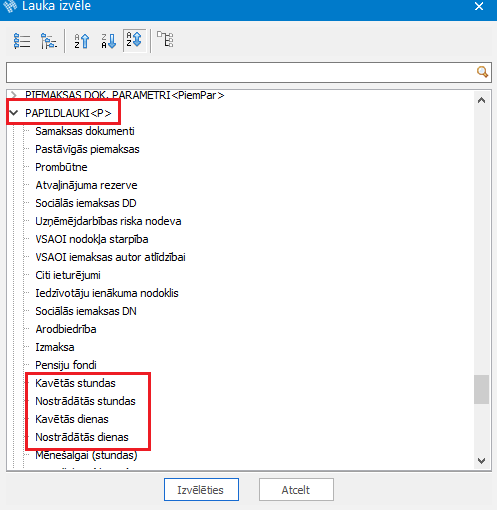Sort fields ascending A to Z

coord(82,41)
